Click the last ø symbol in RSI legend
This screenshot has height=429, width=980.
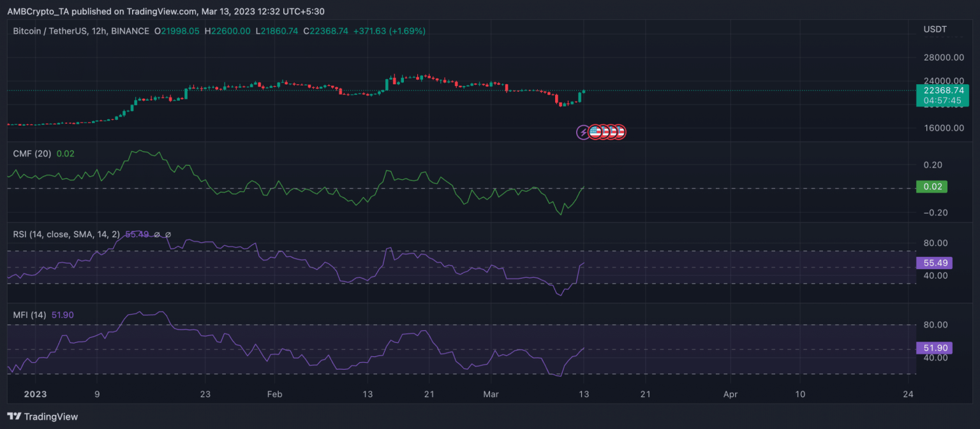coord(168,235)
